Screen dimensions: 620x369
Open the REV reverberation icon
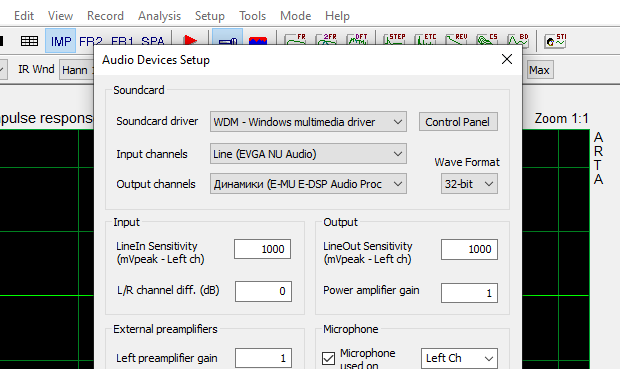(456, 39)
